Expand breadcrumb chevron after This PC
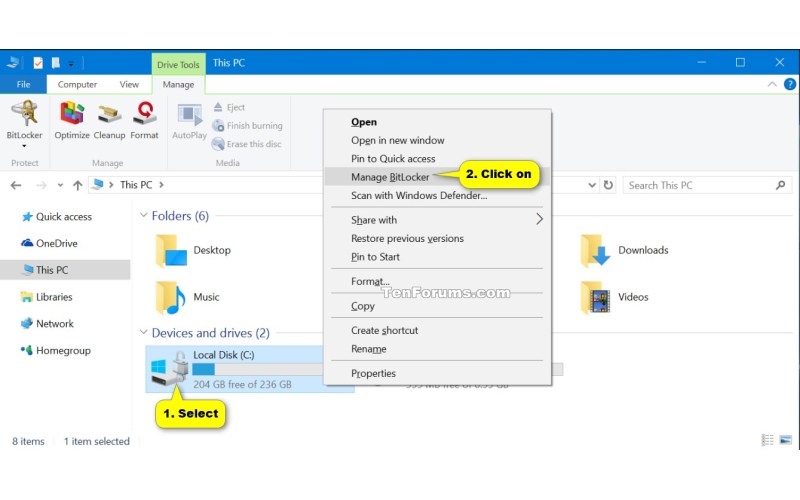800x500 pixels. 161,185
